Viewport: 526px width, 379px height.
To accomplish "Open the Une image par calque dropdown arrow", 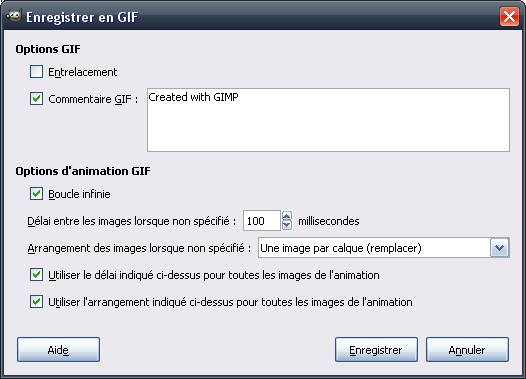I will click(x=499, y=248).
